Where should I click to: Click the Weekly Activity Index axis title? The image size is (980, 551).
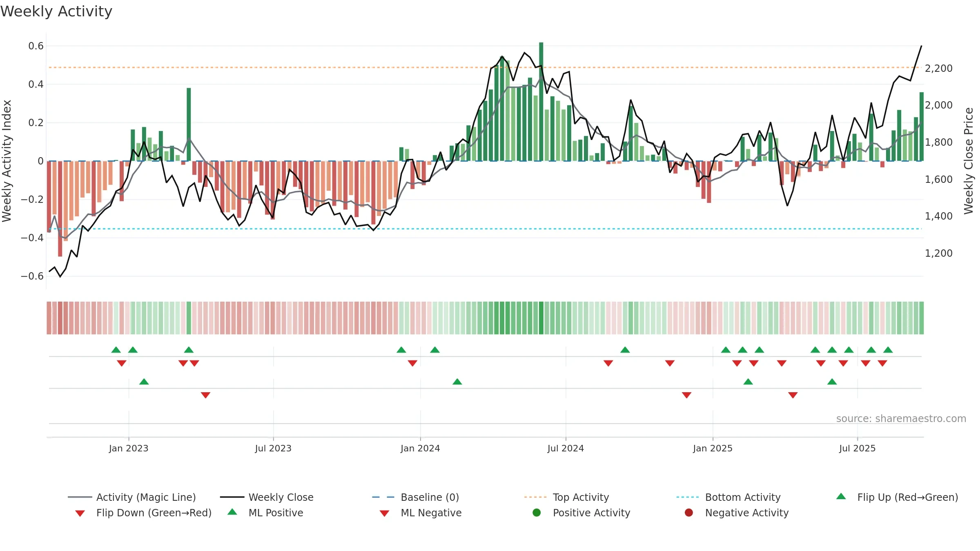pyautogui.click(x=7, y=161)
